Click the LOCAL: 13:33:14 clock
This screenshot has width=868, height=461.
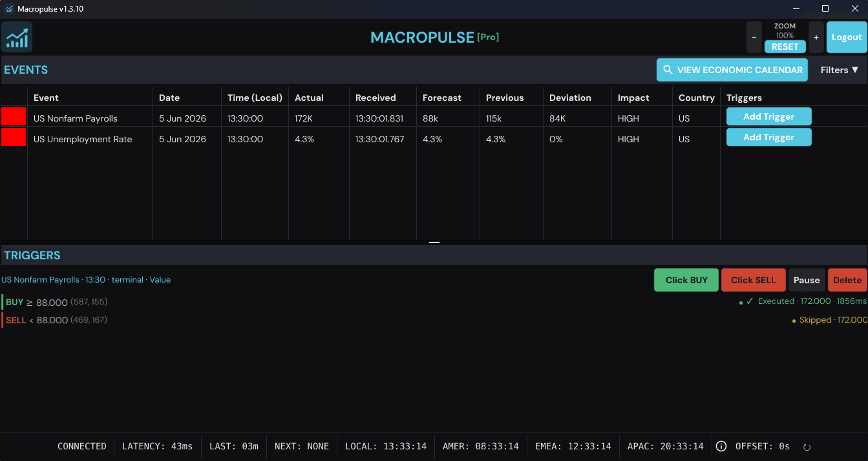(386, 446)
